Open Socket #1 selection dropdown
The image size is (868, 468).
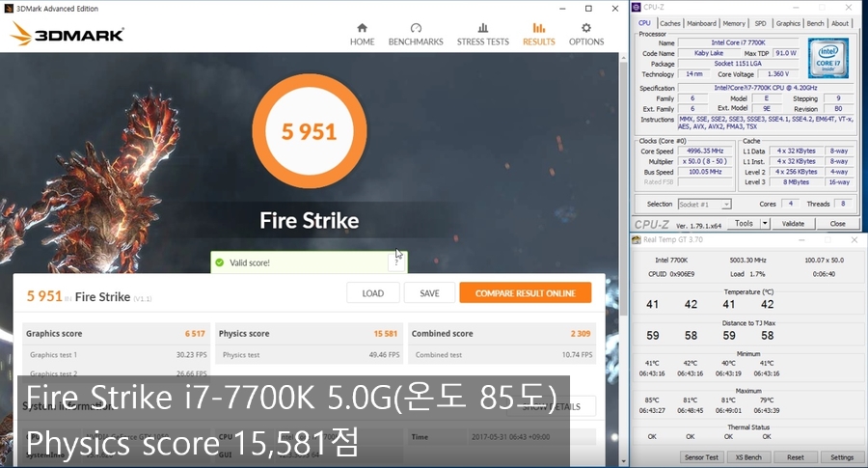[705, 205]
